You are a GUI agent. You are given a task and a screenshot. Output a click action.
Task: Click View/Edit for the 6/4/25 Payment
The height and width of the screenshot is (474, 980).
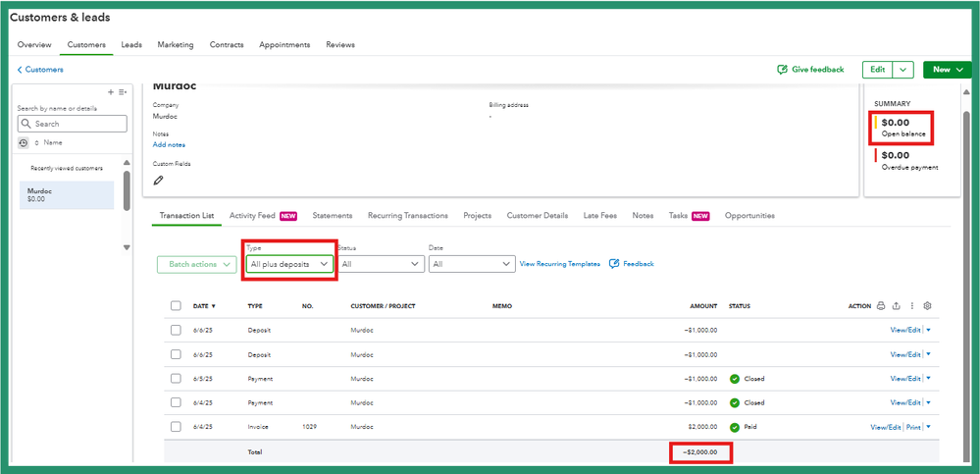905,402
